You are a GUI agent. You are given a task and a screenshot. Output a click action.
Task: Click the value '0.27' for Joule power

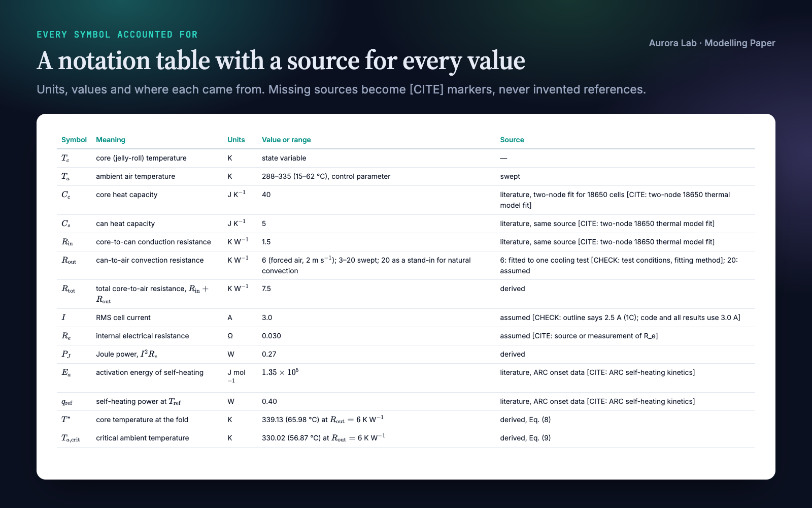click(x=269, y=354)
